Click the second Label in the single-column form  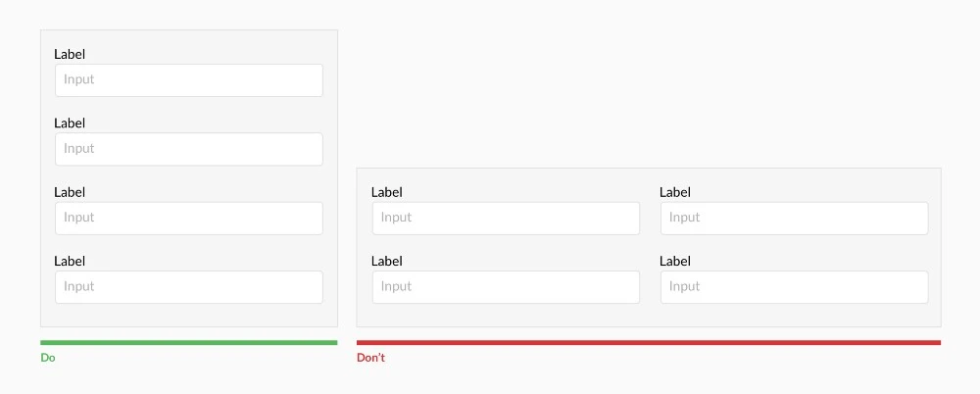pos(70,123)
